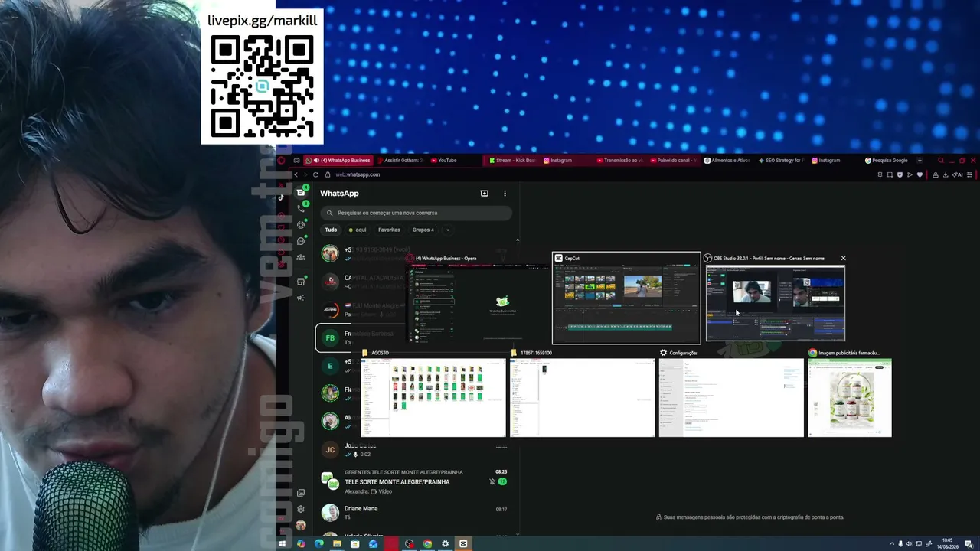Open Microsoft Store from the taskbar
Image resolution: width=980 pixels, height=551 pixels.
[x=355, y=544]
